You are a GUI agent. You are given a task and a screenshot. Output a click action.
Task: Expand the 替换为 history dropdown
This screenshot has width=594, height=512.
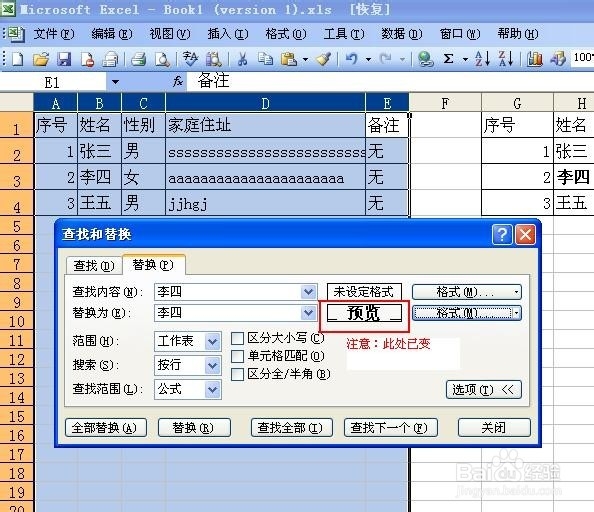pos(309,313)
